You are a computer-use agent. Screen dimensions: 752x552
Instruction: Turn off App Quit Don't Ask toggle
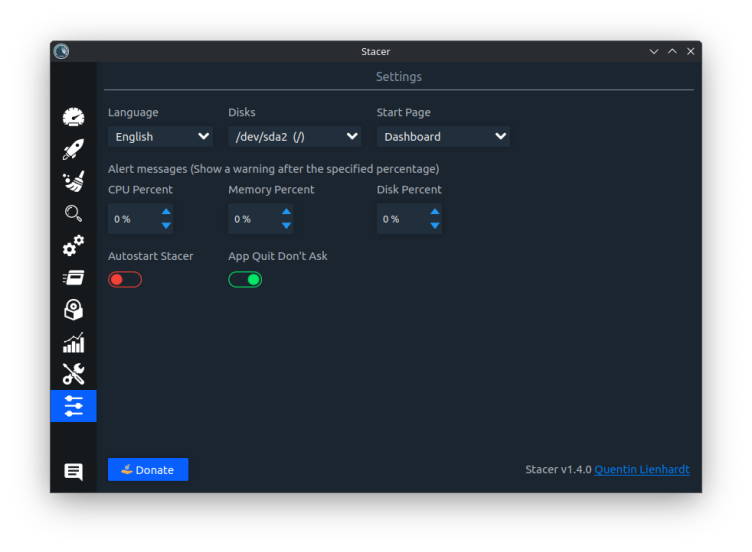click(x=245, y=279)
